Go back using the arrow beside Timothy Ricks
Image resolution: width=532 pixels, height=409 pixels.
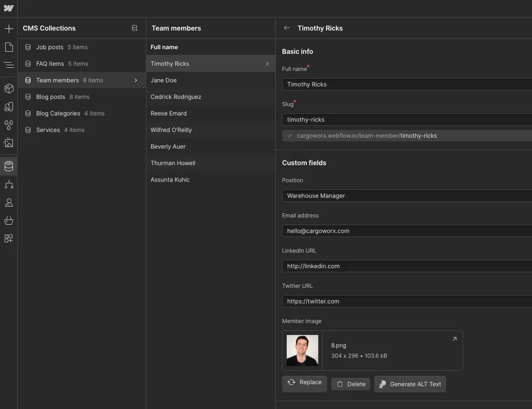[x=287, y=28]
